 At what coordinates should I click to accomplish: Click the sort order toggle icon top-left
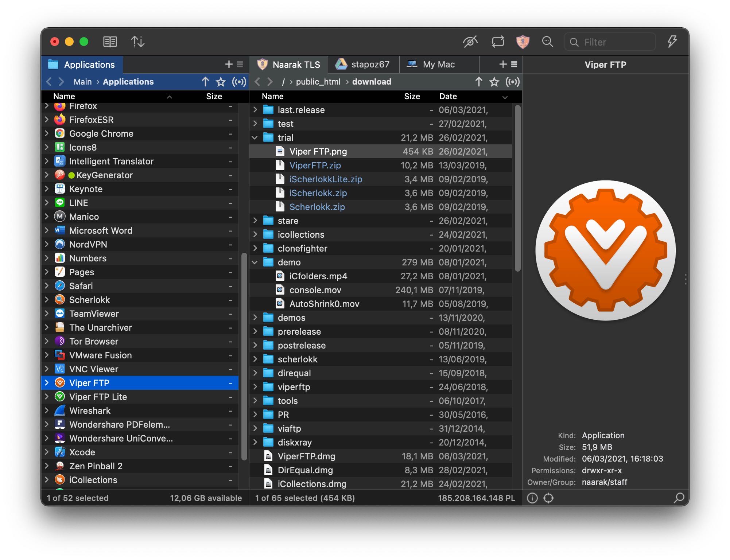pyautogui.click(x=136, y=41)
